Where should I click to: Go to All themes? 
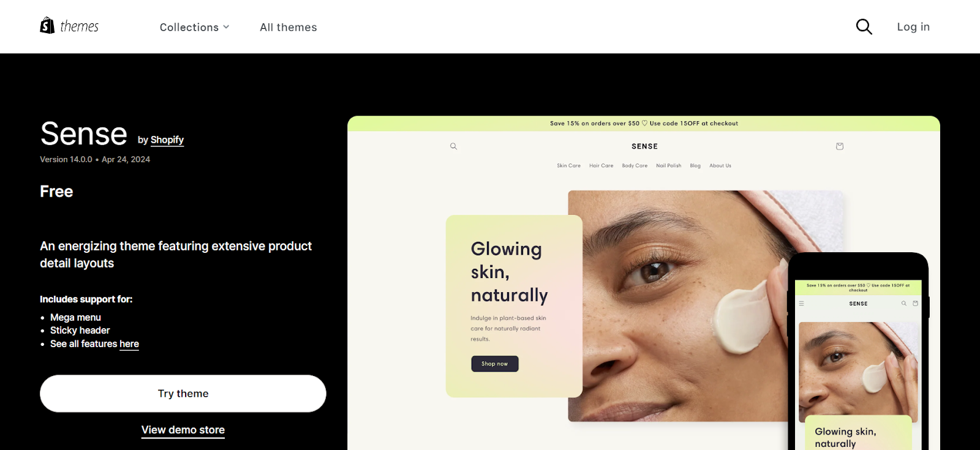click(x=288, y=27)
